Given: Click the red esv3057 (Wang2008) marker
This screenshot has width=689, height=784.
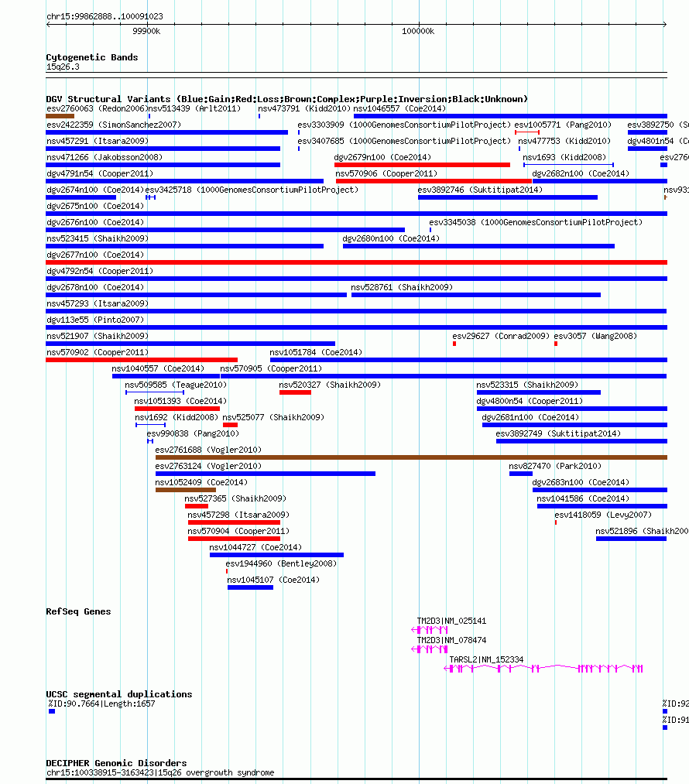Looking at the screenshot, I should tap(556, 344).
